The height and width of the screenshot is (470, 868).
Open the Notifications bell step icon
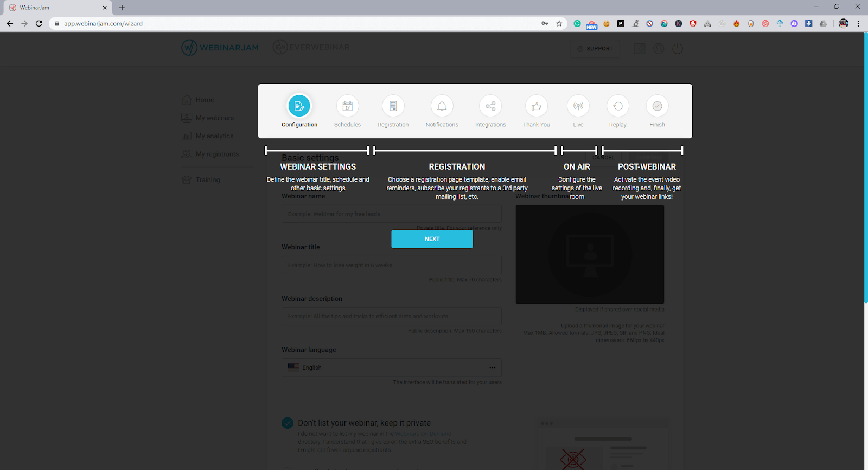click(442, 106)
